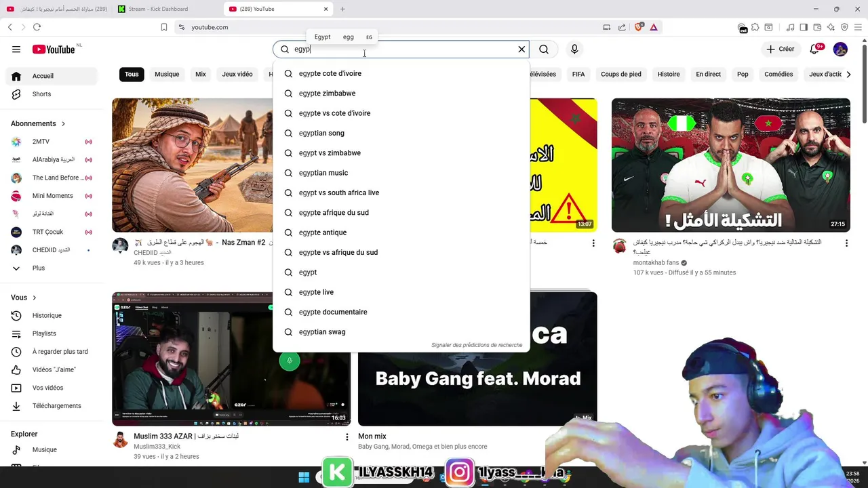Select suggestion 'egypte documentaire'

(x=401, y=312)
